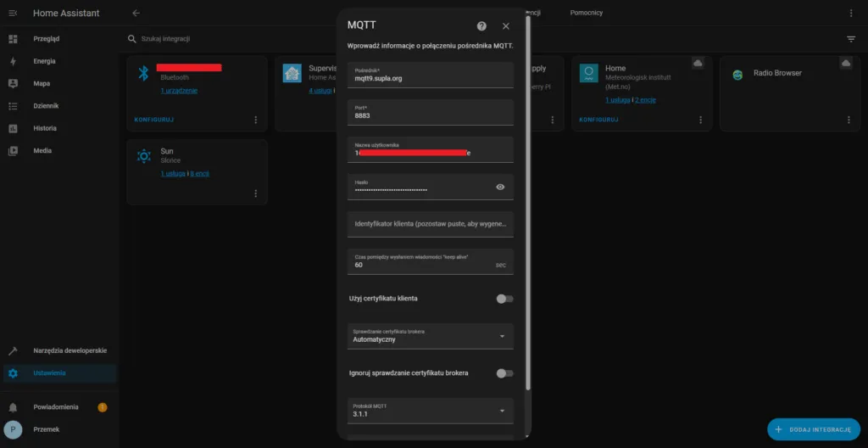Image resolution: width=868 pixels, height=448 pixels.
Task: Click the search magnifier icon
Action: pos(131,39)
